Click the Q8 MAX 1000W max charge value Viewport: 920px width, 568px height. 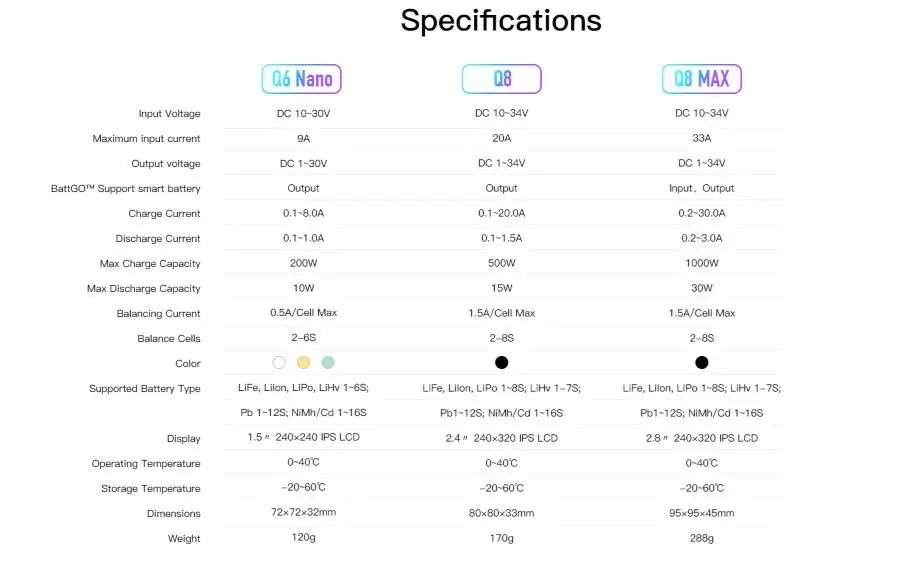[x=702, y=263]
